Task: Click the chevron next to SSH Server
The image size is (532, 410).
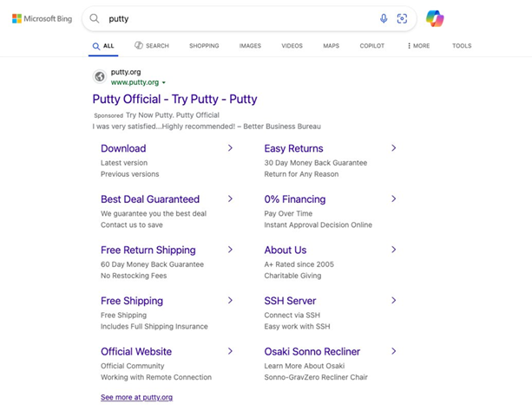Action: 393,301
